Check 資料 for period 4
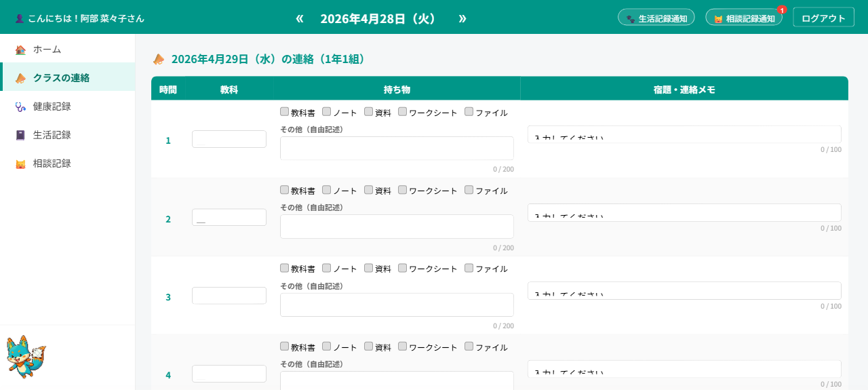868x390 pixels. tap(369, 347)
